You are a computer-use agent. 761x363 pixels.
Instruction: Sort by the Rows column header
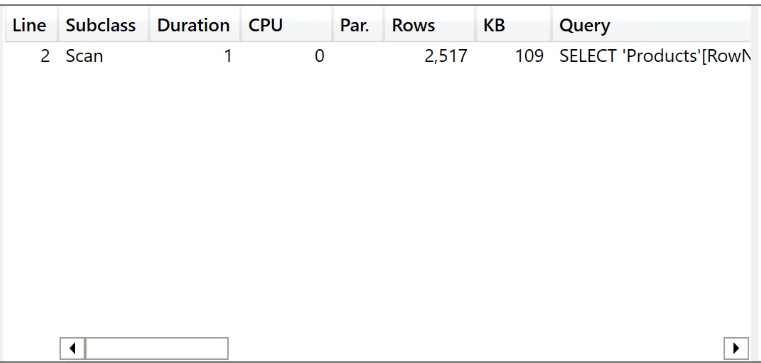click(x=429, y=25)
